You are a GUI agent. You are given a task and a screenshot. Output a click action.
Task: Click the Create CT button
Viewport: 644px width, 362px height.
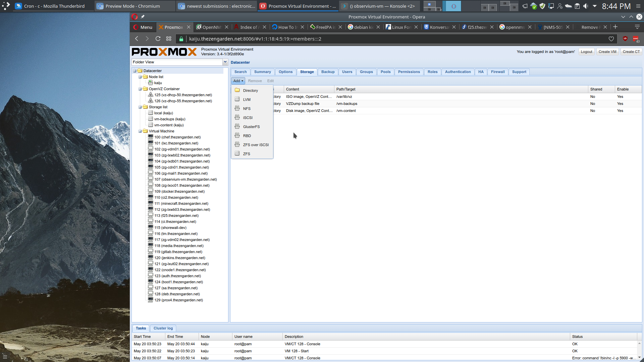[631, 52]
